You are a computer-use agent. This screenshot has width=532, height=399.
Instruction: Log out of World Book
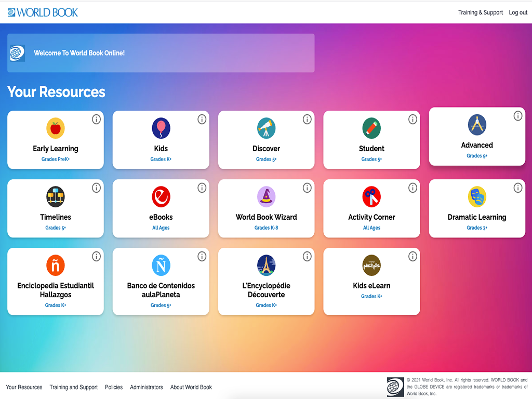(x=518, y=12)
